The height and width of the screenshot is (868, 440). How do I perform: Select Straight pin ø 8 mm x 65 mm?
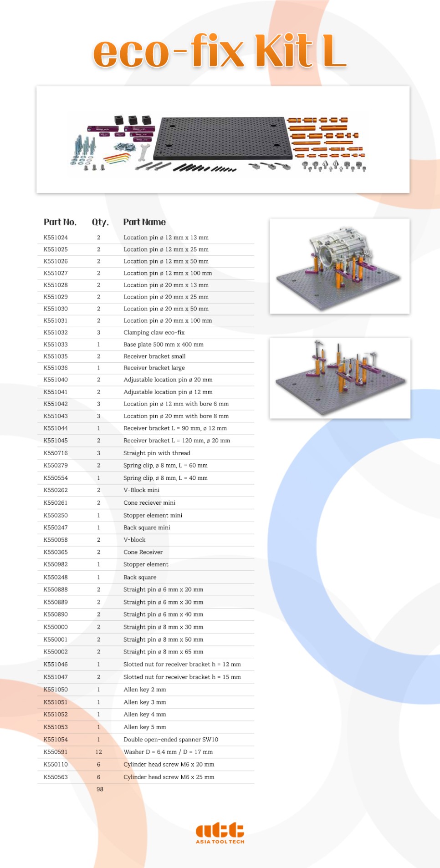(163, 652)
